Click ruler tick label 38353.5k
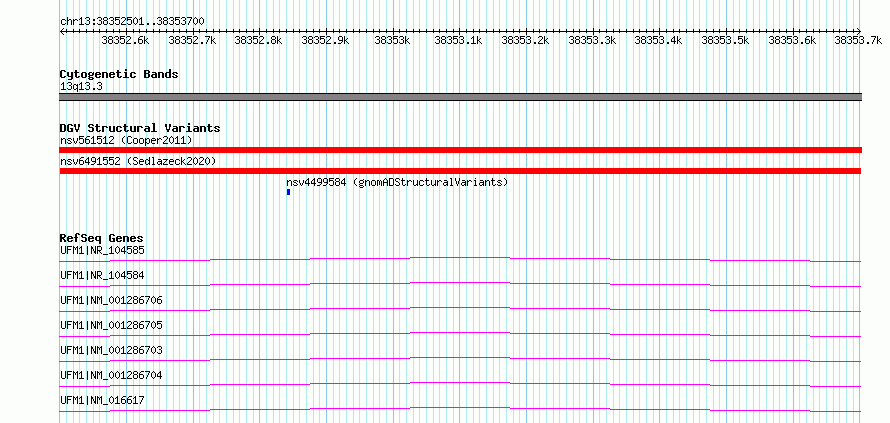Viewport: 890px width, 423px height. point(725,40)
